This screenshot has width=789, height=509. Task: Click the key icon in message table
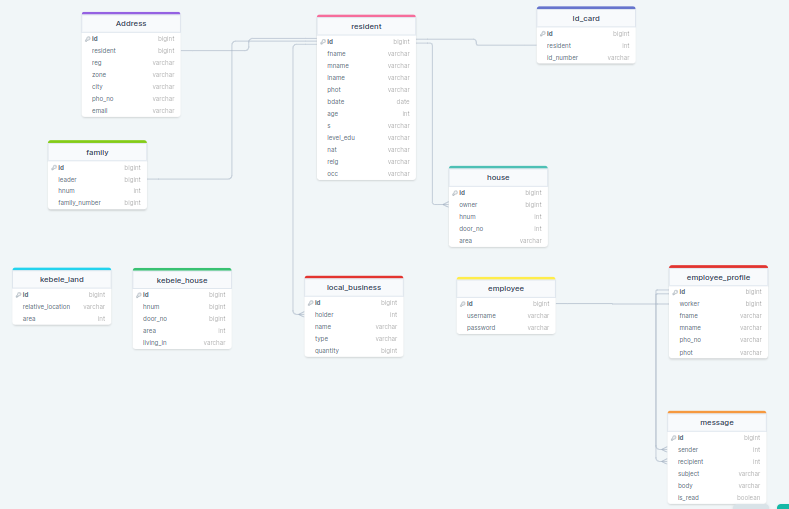click(673, 438)
